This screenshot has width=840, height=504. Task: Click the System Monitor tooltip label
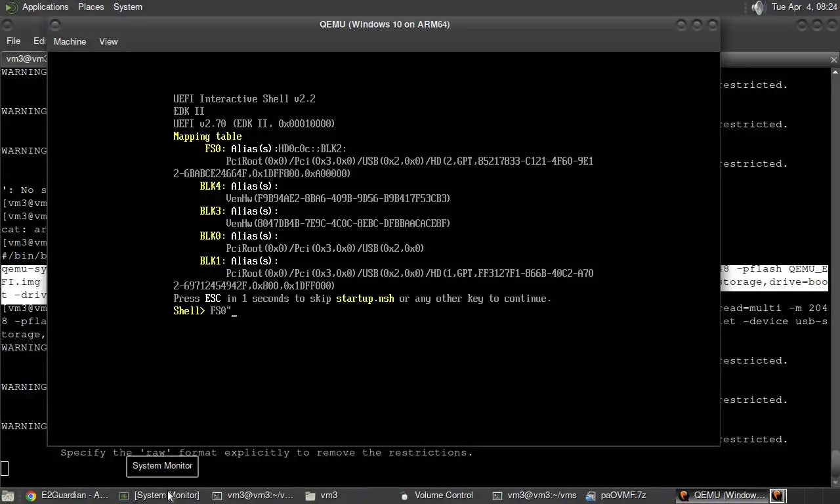(x=162, y=466)
